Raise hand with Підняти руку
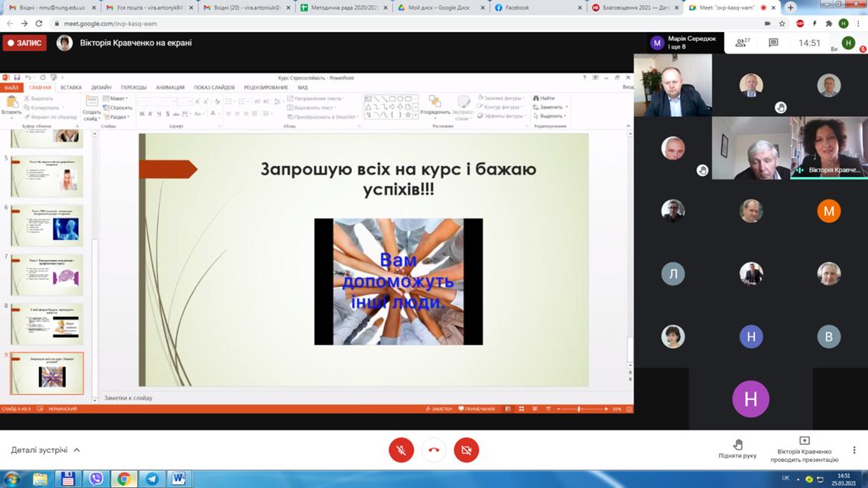Screen dimensions: 868x488 (x=738, y=449)
